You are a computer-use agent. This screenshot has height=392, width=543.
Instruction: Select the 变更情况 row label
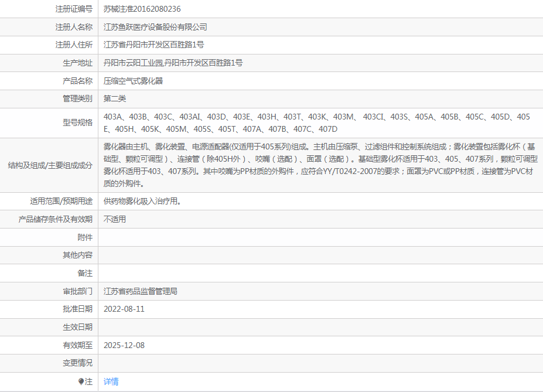pos(77,363)
